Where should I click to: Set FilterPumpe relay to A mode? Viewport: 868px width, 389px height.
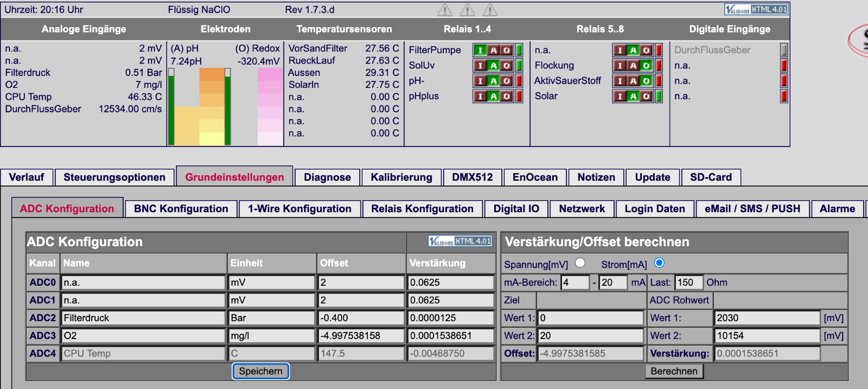pyautogui.click(x=493, y=50)
